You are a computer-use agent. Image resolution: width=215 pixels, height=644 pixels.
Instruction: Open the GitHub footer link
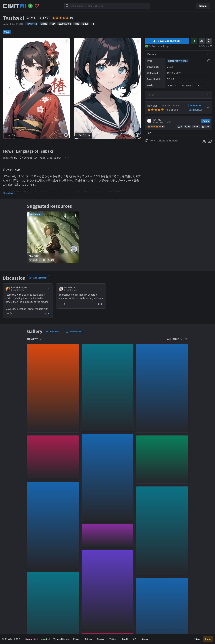(88, 639)
